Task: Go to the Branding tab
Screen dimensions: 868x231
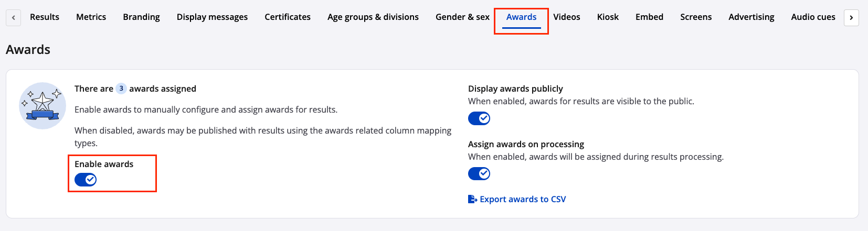Action: pos(141,17)
